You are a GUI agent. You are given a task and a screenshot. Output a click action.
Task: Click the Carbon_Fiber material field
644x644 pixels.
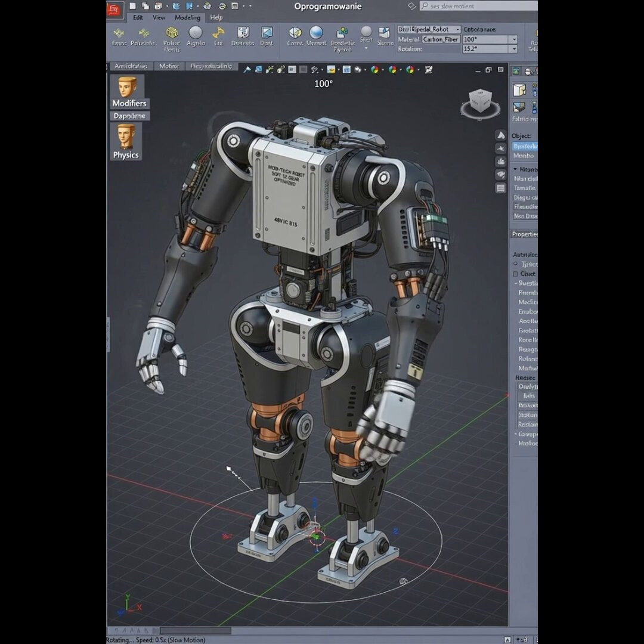click(x=441, y=39)
